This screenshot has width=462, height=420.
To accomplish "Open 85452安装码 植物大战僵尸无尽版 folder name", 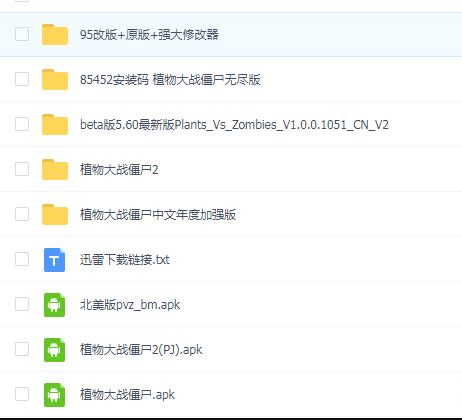I will click(x=170, y=80).
